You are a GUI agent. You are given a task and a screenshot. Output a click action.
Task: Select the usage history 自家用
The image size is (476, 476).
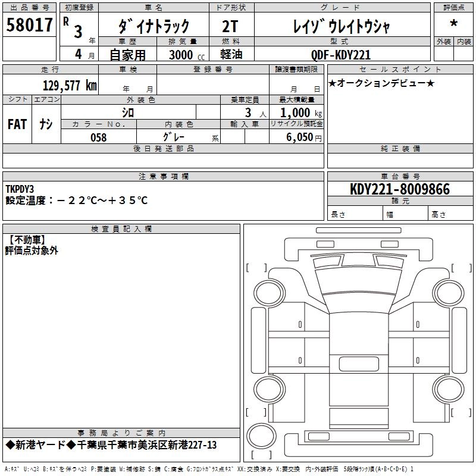(x=127, y=55)
